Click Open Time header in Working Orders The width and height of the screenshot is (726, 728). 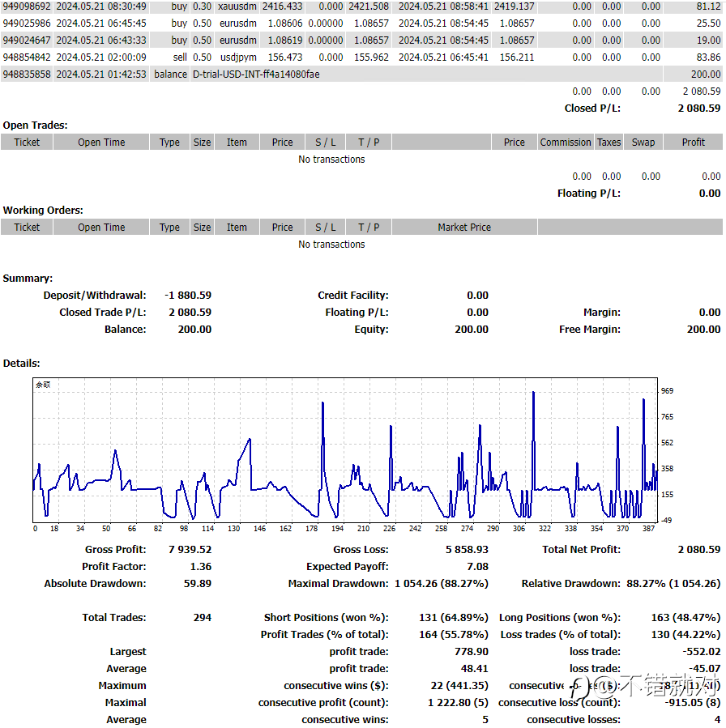101,227
